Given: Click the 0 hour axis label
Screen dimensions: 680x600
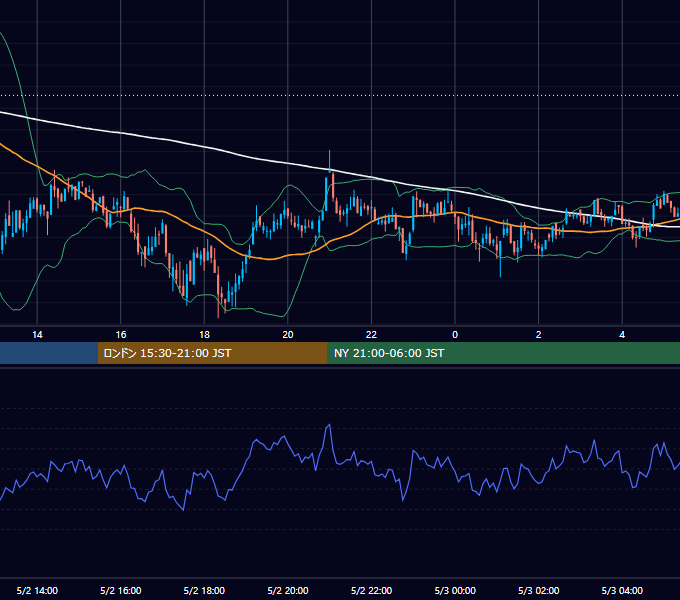Looking at the screenshot, I should [455, 335].
